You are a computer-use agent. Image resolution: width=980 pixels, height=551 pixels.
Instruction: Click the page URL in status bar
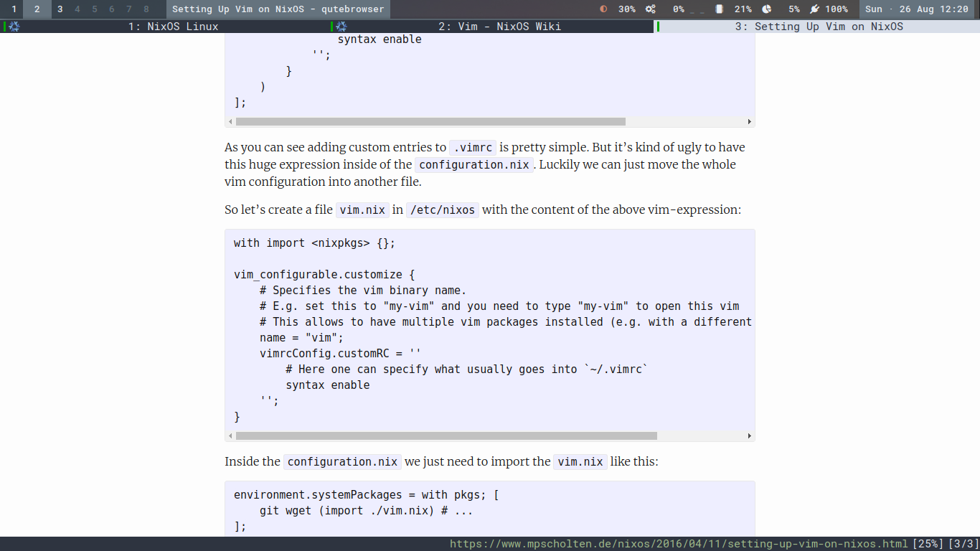click(x=679, y=544)
